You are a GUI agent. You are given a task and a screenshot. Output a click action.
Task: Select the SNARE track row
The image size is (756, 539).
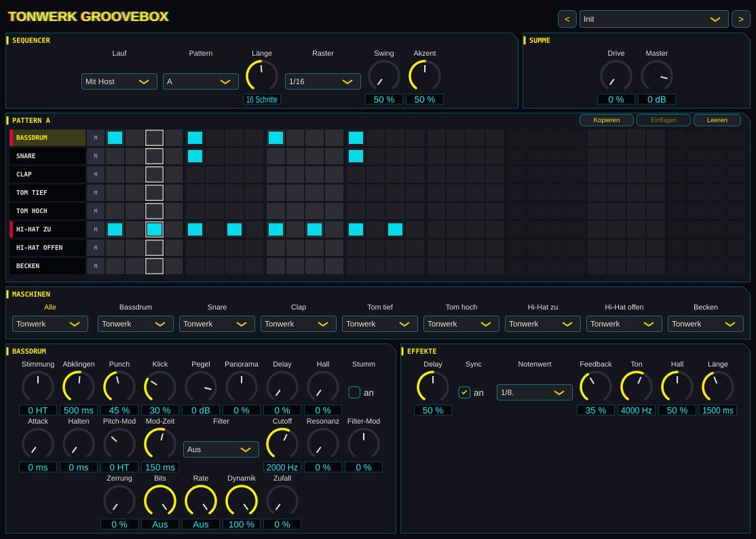[x=48, y=156]
